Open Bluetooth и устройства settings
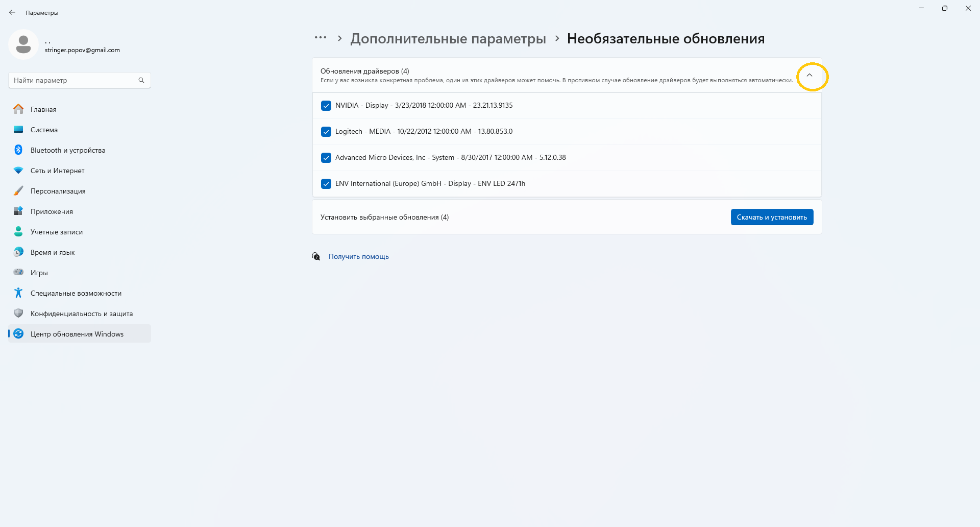Image resolution: width=980 pixels, height=527 pixels. pos(67,150)
